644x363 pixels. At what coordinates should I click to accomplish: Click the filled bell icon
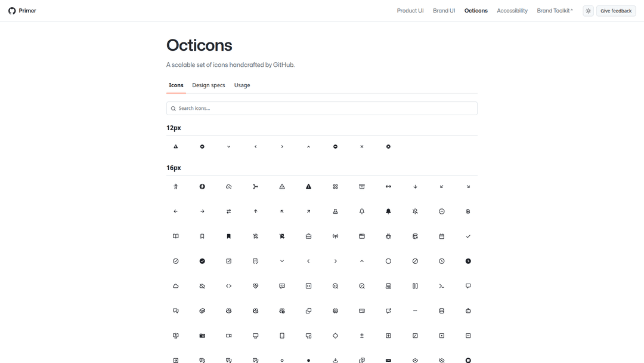[388, 211]
